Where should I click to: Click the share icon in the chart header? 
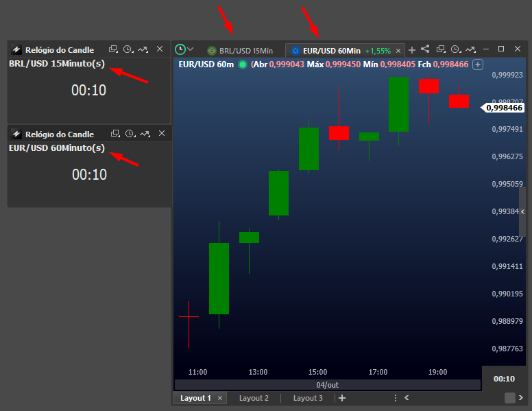pos(426,49)
